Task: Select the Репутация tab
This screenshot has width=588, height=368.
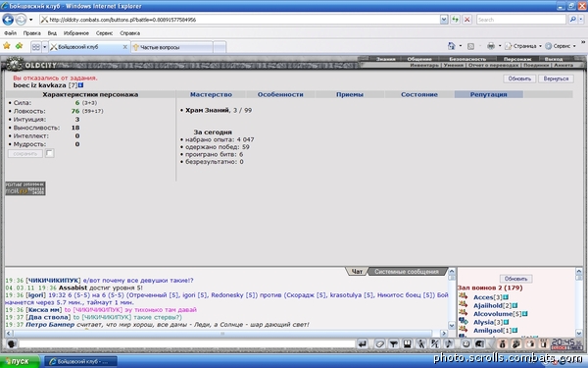Action: click(x=489, y=94)
